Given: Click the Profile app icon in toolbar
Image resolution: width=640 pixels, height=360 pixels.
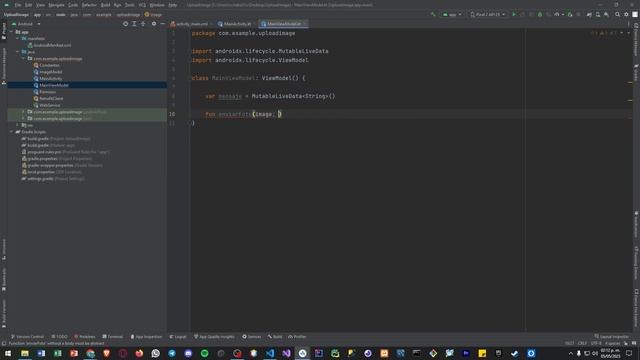Looking at the screenshot, I should coord(557,14).
